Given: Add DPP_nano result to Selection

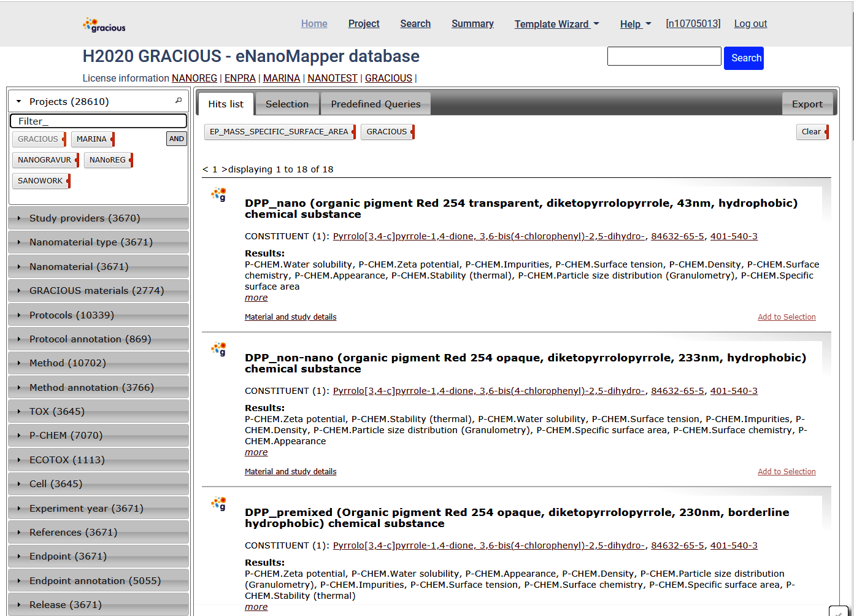Looking at the screenshot, I should [x=786, y=317].
